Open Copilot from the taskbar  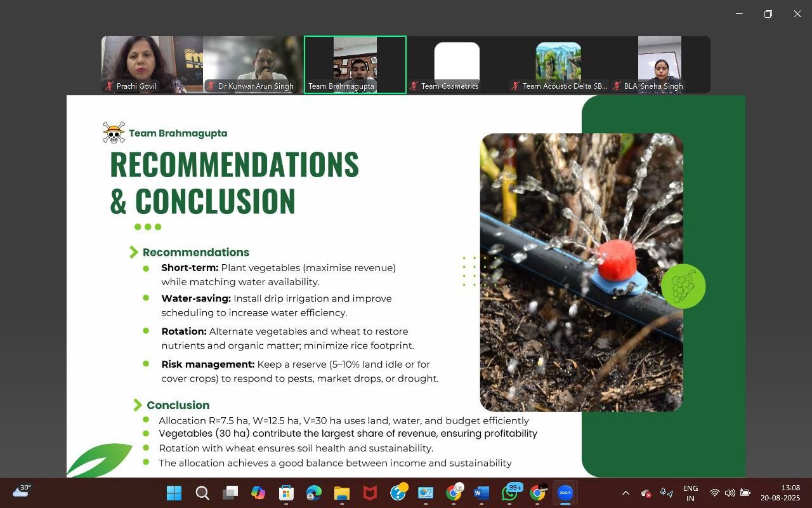pos(258,493)
